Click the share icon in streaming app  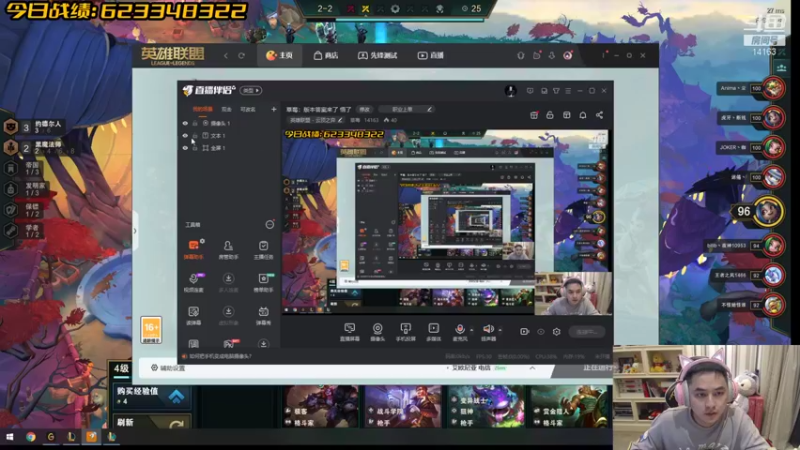pos(599,115)
